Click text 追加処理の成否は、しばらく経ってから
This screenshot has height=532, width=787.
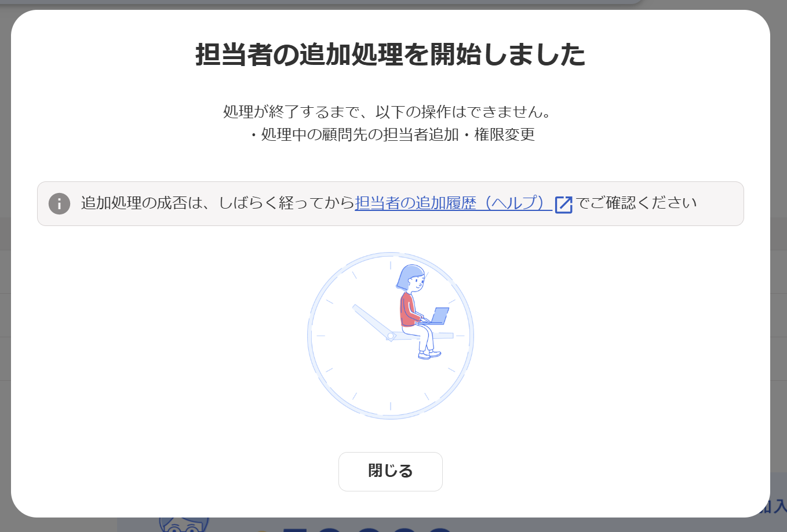[218, 203]
